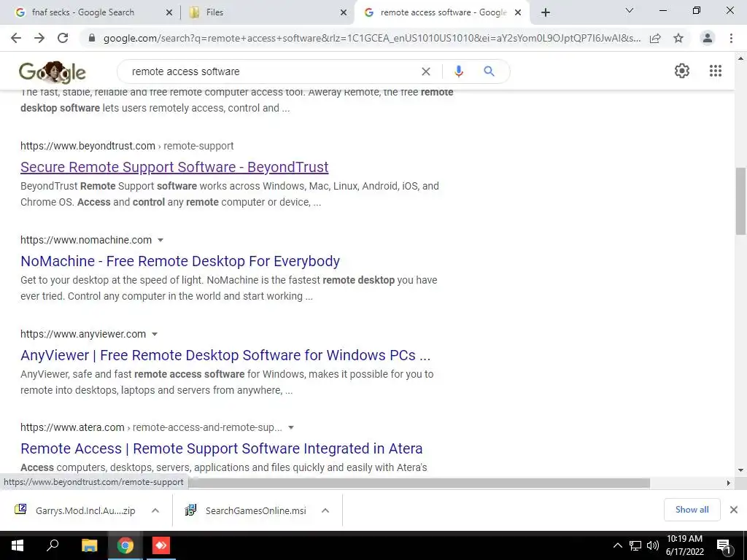Image resolution: width=747 pixels, height=560 pixels.
Task: Open Remote Access Atera result link
Action: [222, 448]
